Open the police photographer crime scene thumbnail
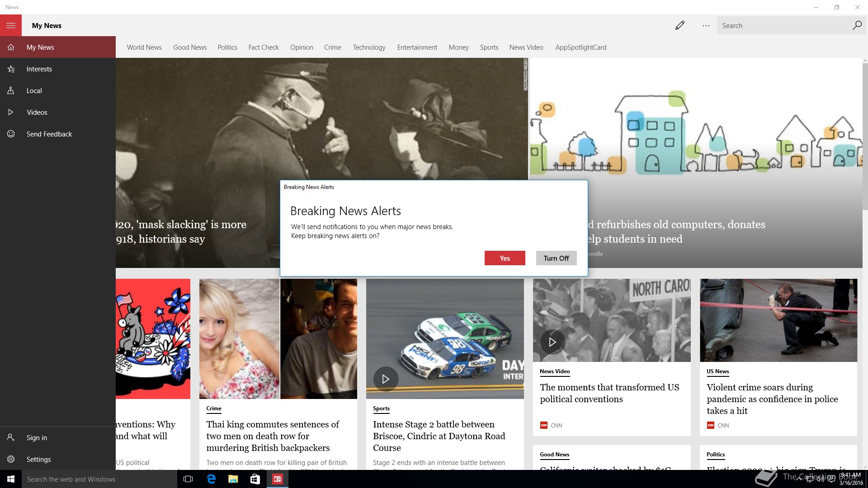 pos(778,320)
